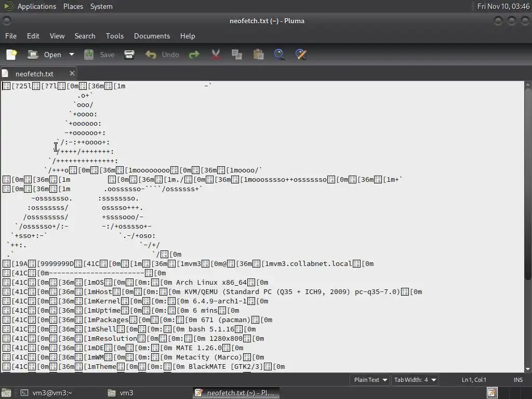Click the notepad tray icon in the bottom panel
This screenshot has width=532, height=399.
click(x=492, y=393)
